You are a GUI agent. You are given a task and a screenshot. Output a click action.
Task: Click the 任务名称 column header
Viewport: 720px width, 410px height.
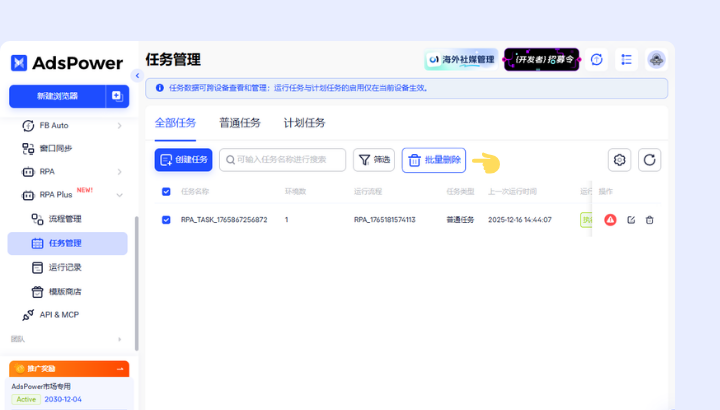(195, 191)
